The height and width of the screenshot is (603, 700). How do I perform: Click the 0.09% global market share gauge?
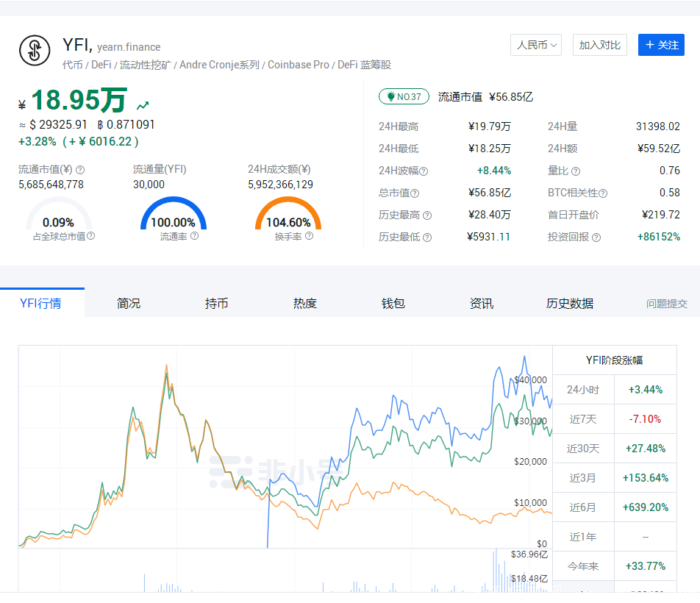pos(59,214)
